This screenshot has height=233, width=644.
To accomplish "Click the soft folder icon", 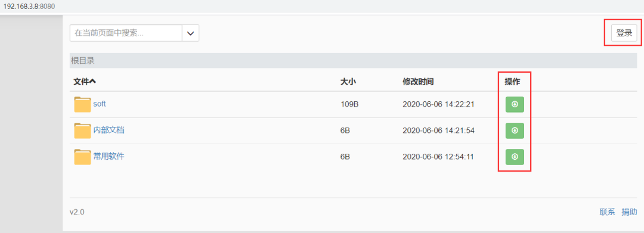I will tap(82, 105).
